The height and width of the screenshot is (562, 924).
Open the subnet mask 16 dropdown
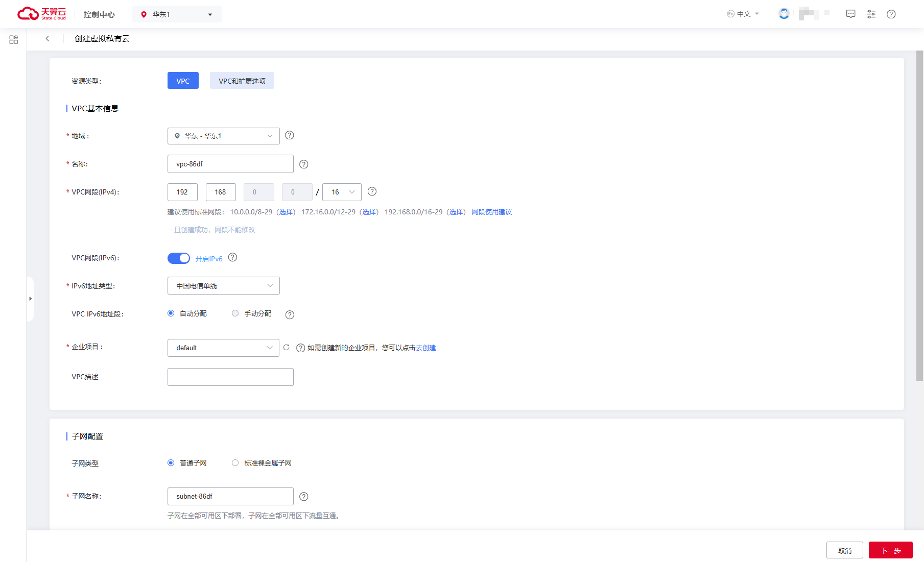point(342,192)
